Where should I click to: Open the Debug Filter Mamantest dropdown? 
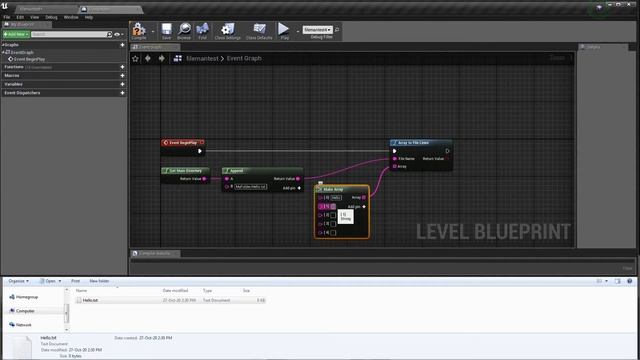[x=318, y=30]
